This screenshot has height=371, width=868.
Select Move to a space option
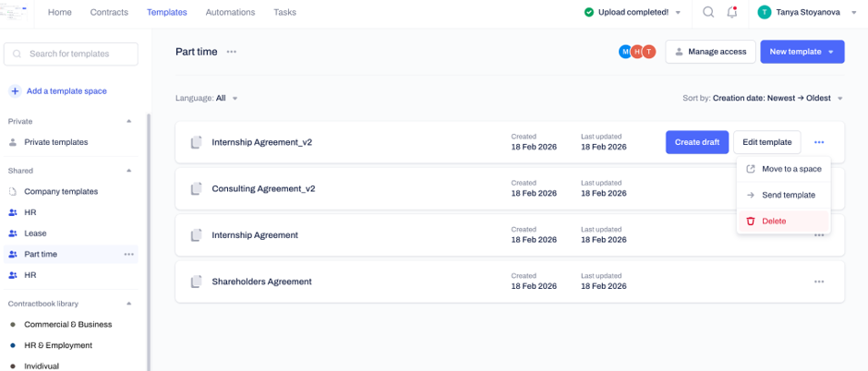(x=783, y=169)
